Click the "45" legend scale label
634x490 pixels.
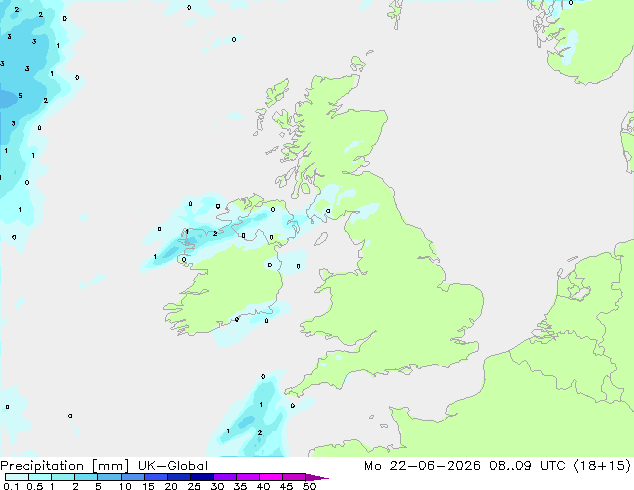point(286,486)
